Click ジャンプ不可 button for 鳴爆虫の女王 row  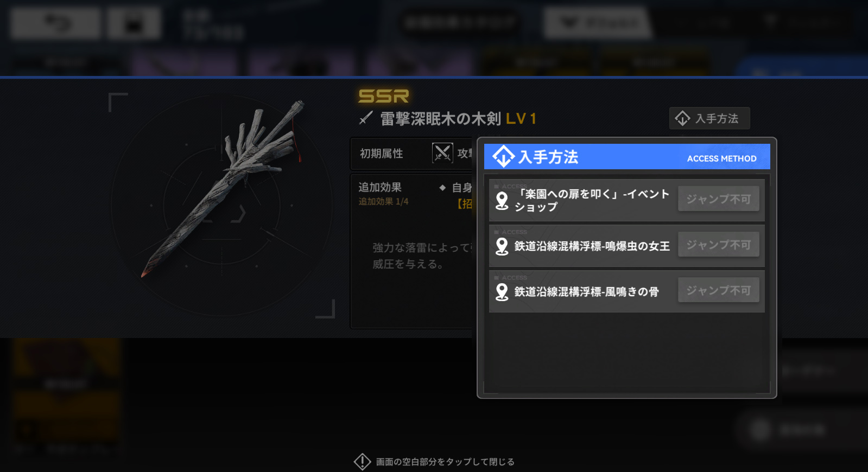[x=719, y=245]
